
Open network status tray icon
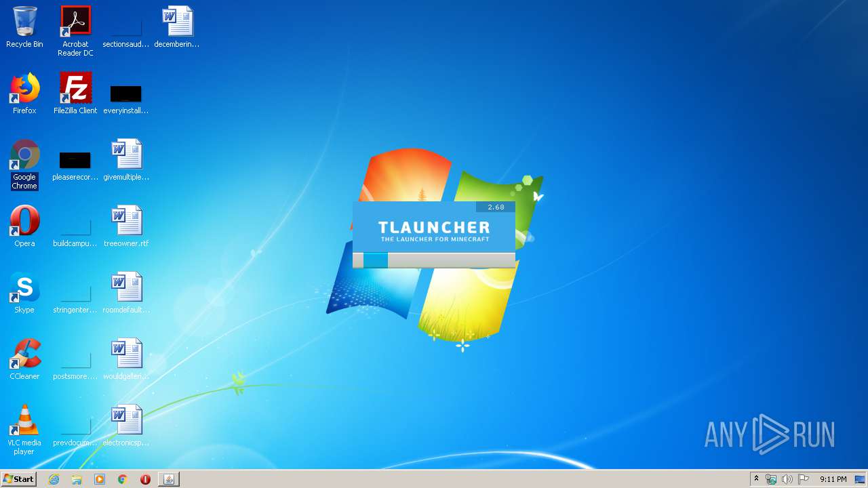(x=771, y=479)
